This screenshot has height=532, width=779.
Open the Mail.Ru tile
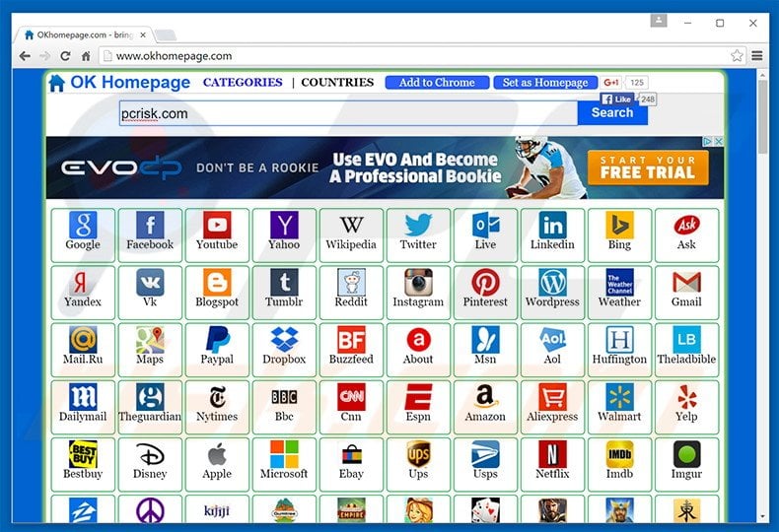coord(83,350)
